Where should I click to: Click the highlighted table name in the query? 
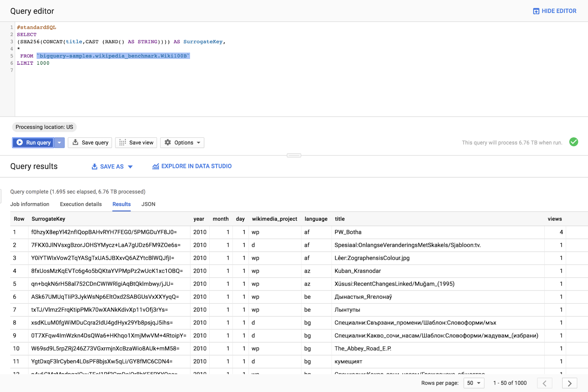[113, 56]
